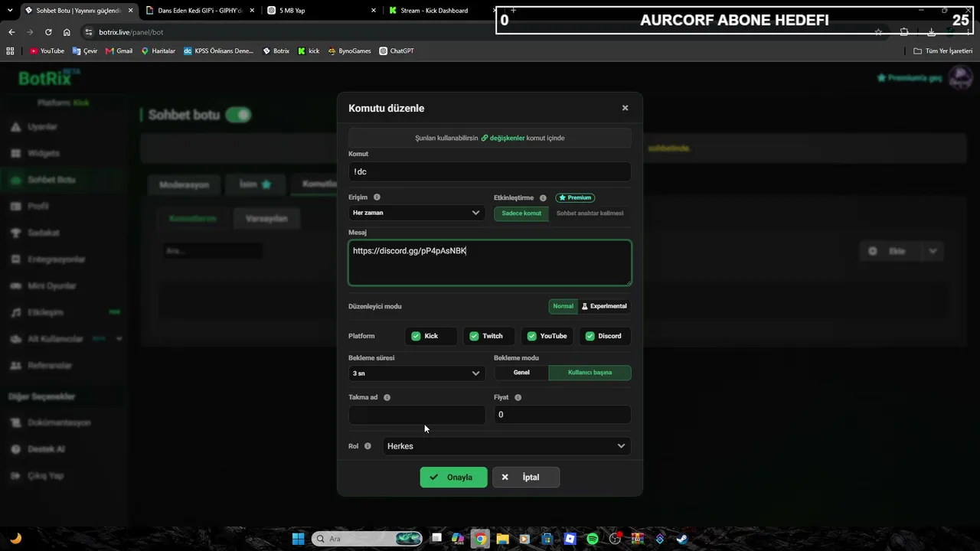Show the Takma ad info icon
Screen dimensions: 980x551
click(x=387, y=398)
